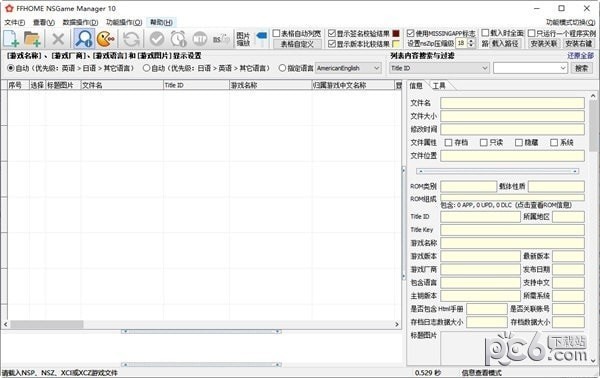600x378 pixels.
Task: Click the 标题图片 column header
Action: coord(63,85)
